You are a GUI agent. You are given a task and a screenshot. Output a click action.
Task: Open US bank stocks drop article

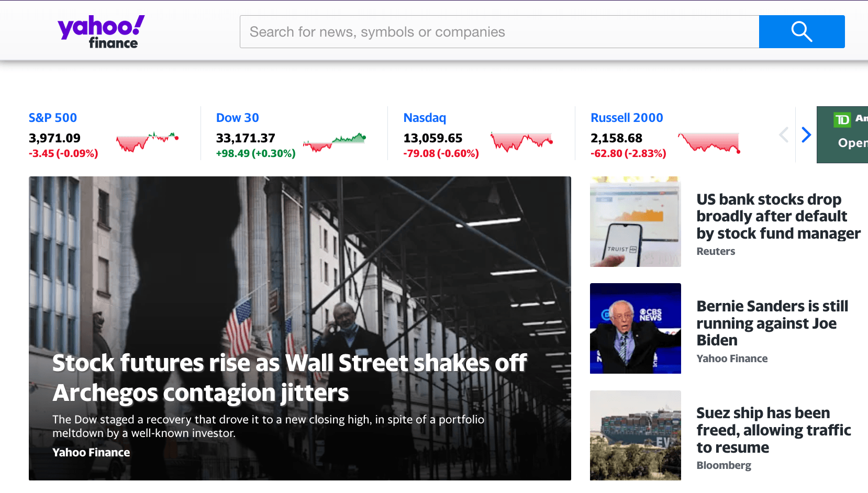(778, 216)
